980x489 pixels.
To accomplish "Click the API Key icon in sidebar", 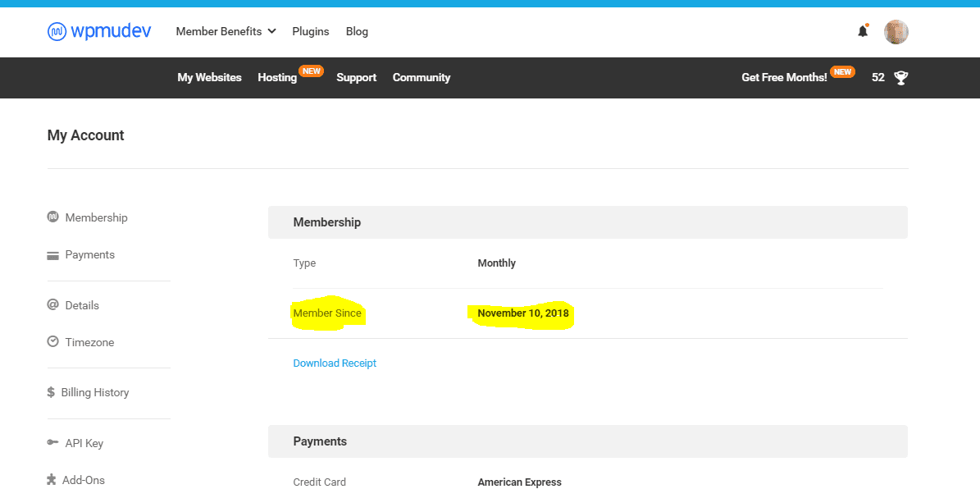I will click(52, 442).
